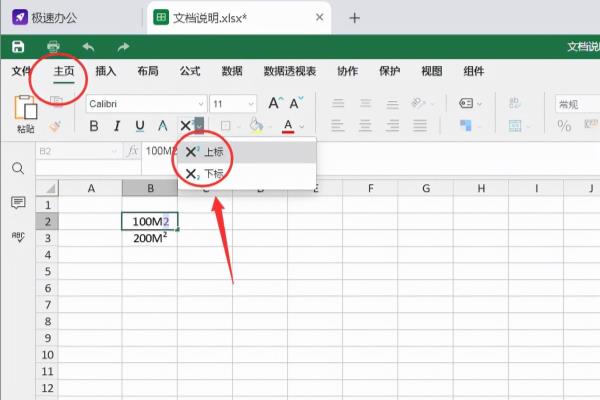Open the 视图 tab
The image size is (600, 400).
point(432,71)
